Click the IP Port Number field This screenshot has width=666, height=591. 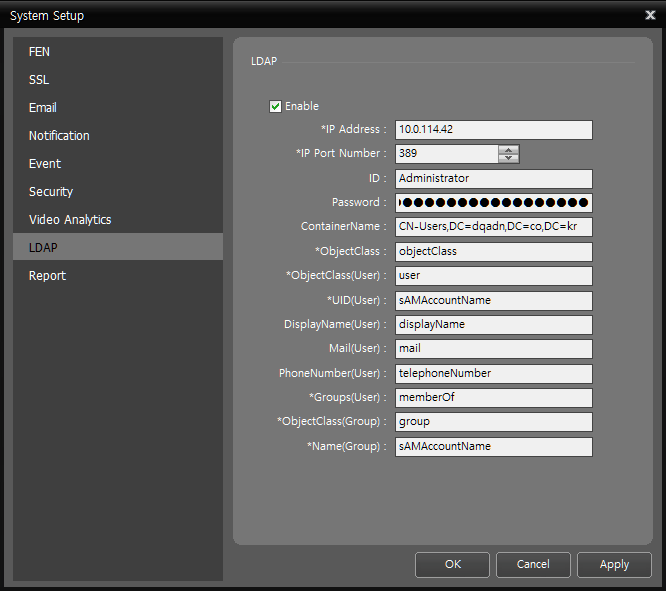tap(446, 153)
